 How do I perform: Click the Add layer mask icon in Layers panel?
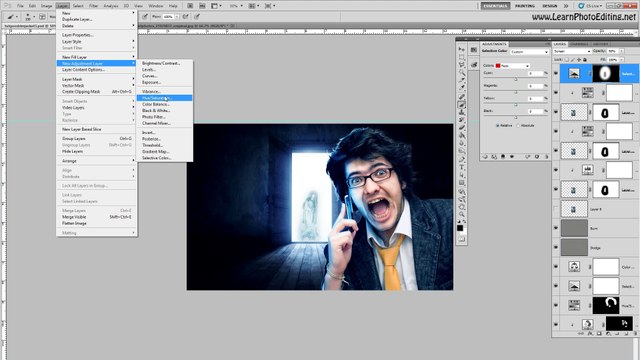pos(599,333)
